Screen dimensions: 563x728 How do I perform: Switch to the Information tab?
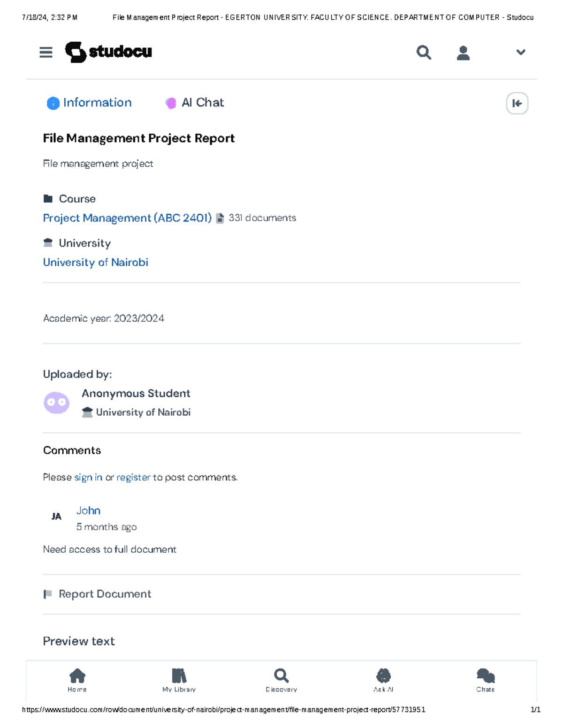click(x=89, y=103)
